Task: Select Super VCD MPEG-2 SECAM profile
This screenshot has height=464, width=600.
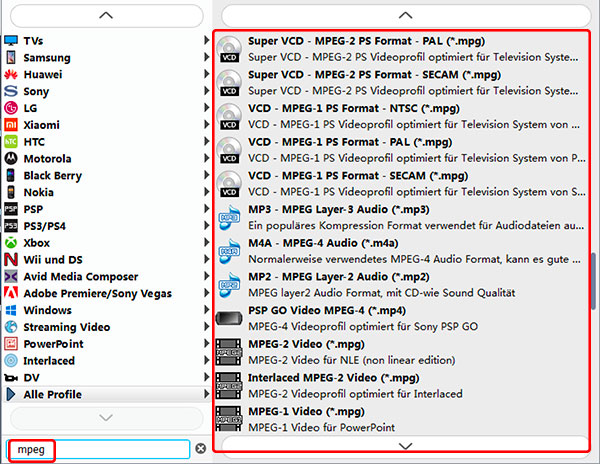Action: click(x=401, y=83)
